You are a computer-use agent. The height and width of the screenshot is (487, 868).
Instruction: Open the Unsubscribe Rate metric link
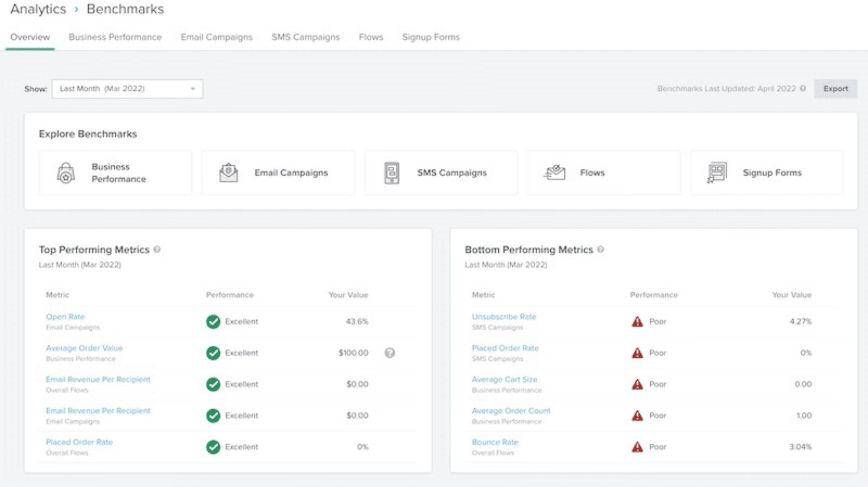tap(504, 317)
